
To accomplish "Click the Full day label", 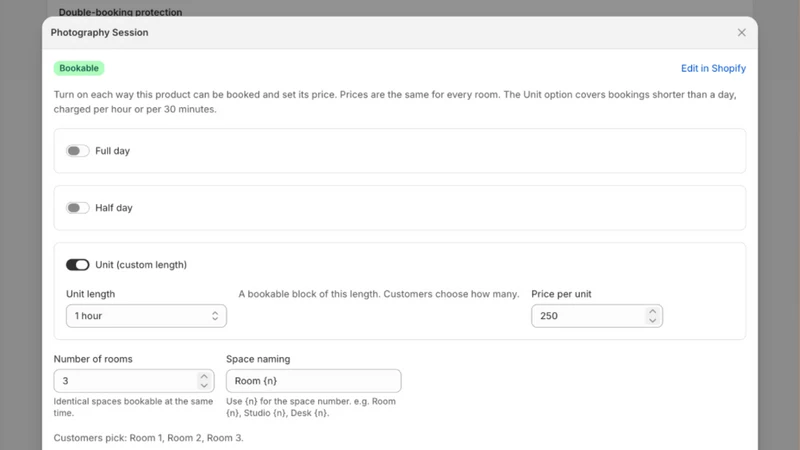I will pyautogui.click(x=112, y=151).
